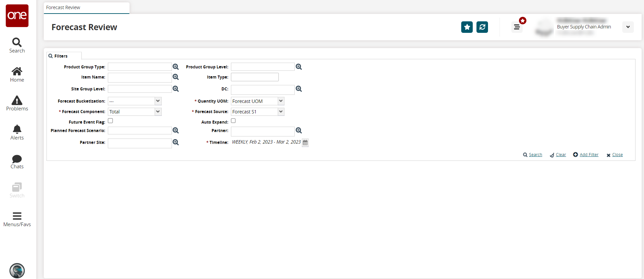
Task: Refresh the Forecast Review page
Action: [x=482, y=27]
